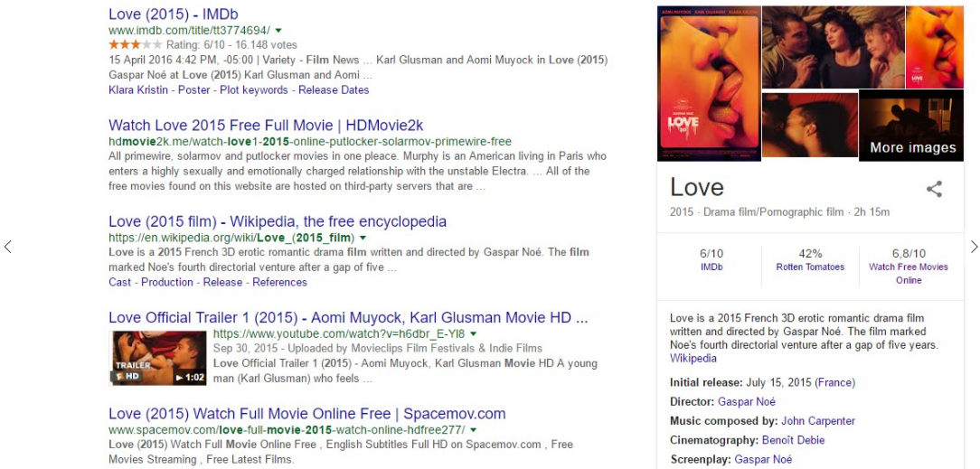This screenshot has width=980, height=469.
Task: Open dropdown arrow next to imdb.com URL
Action: point(278,31)
